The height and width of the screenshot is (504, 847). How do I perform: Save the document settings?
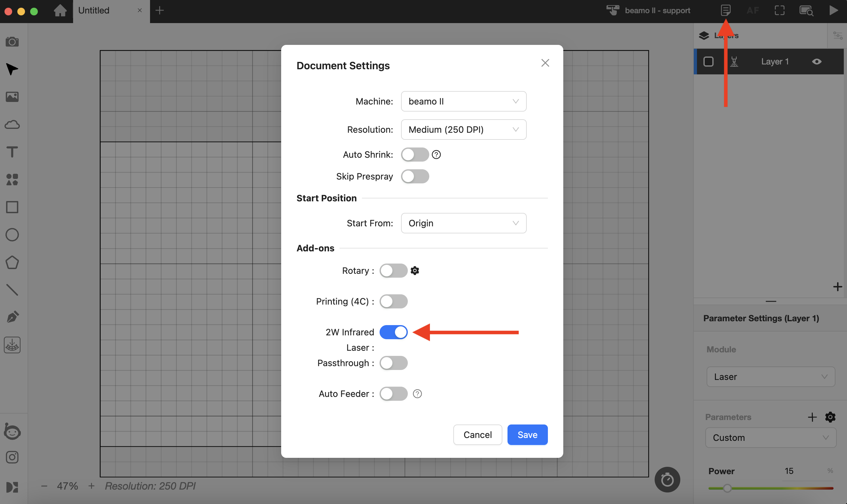(527, 435)
